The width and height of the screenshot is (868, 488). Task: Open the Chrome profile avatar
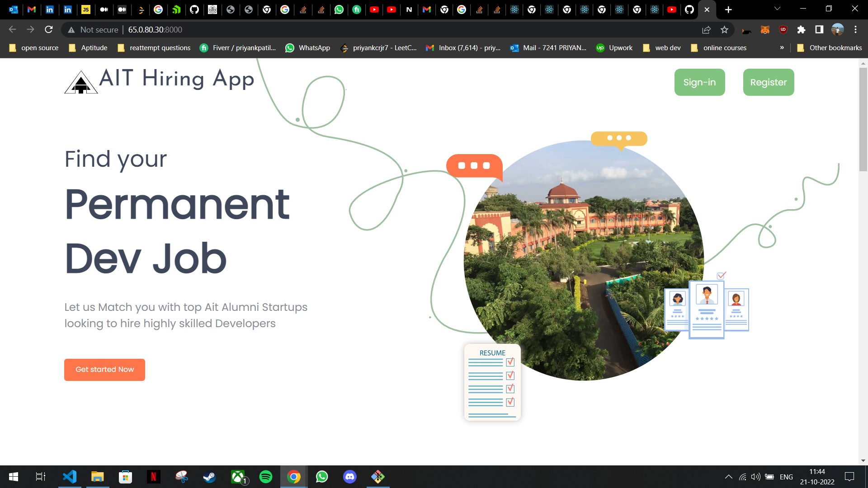[838, 30]
